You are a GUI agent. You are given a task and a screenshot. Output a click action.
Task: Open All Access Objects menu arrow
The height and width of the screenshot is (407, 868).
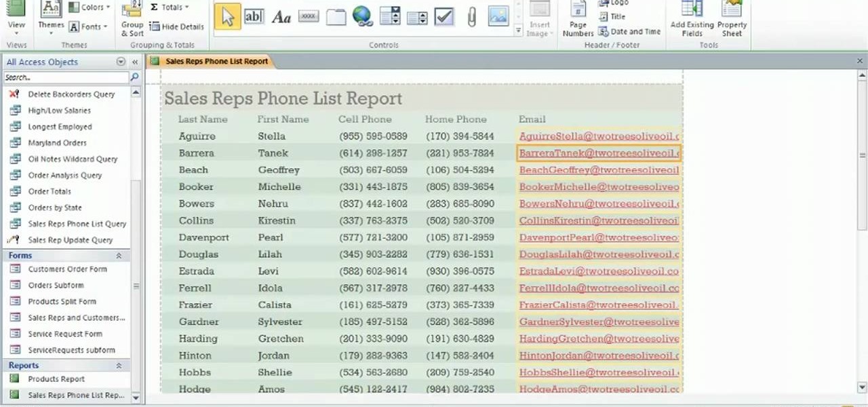pyautogui.click(x=121, y=62)
